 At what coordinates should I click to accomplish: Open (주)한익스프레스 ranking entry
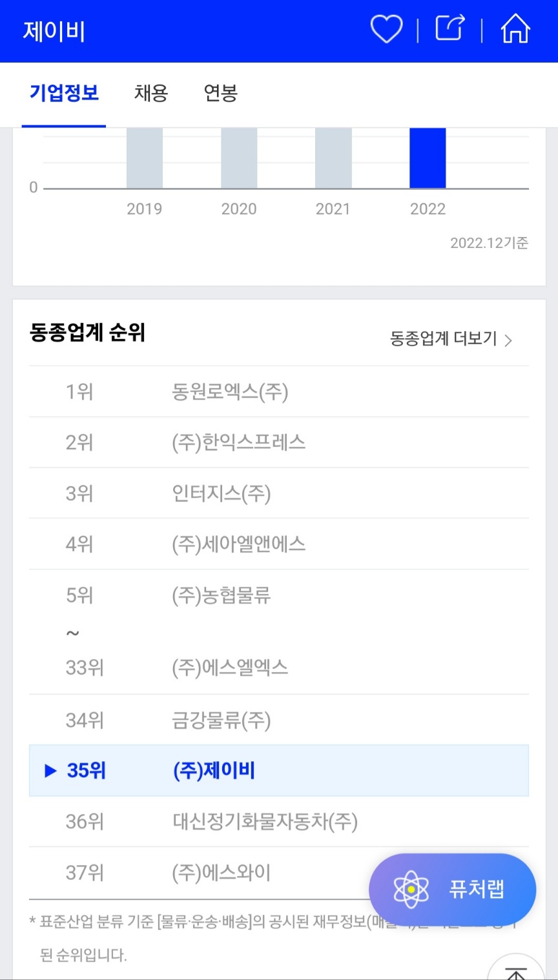(x=238, y=443)
